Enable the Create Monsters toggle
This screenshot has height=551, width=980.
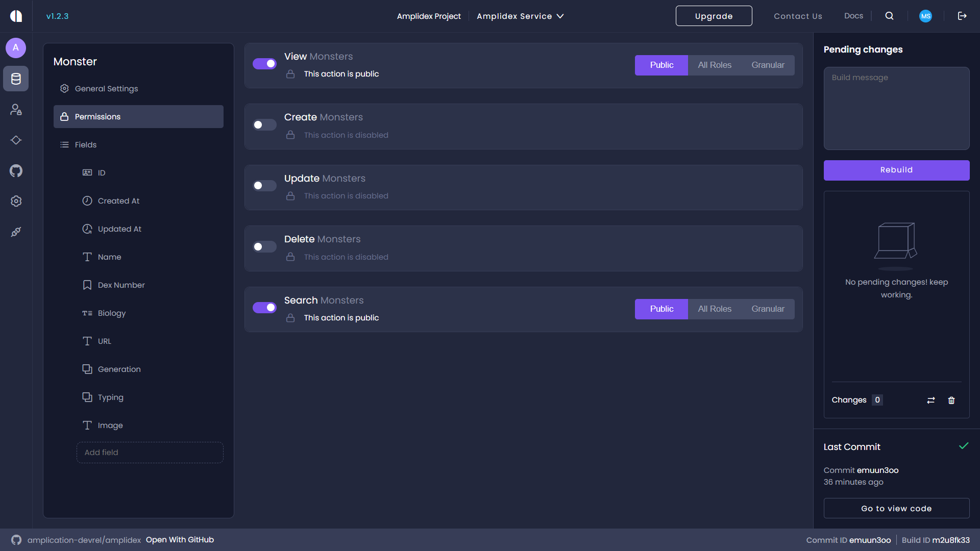click(x=264, y=124)
